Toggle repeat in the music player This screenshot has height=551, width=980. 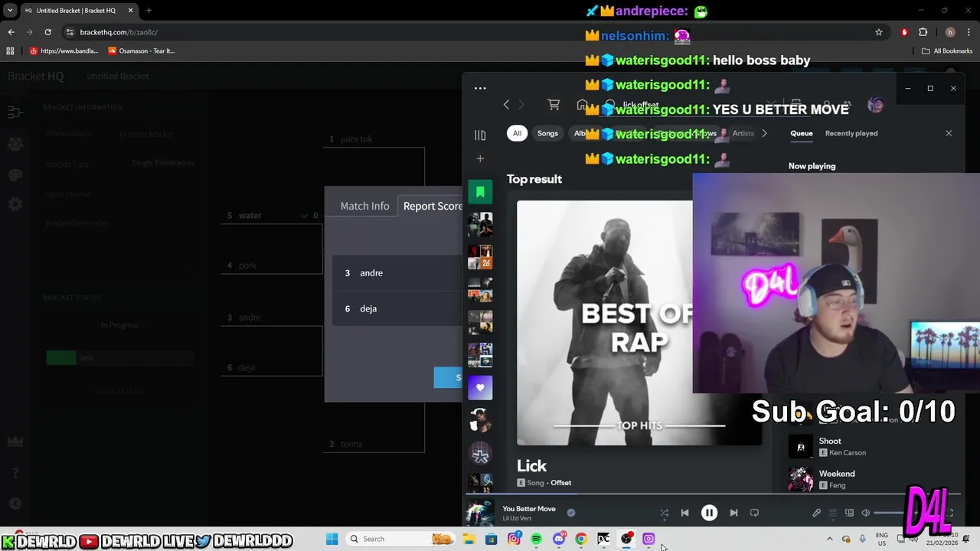[755, 513]
